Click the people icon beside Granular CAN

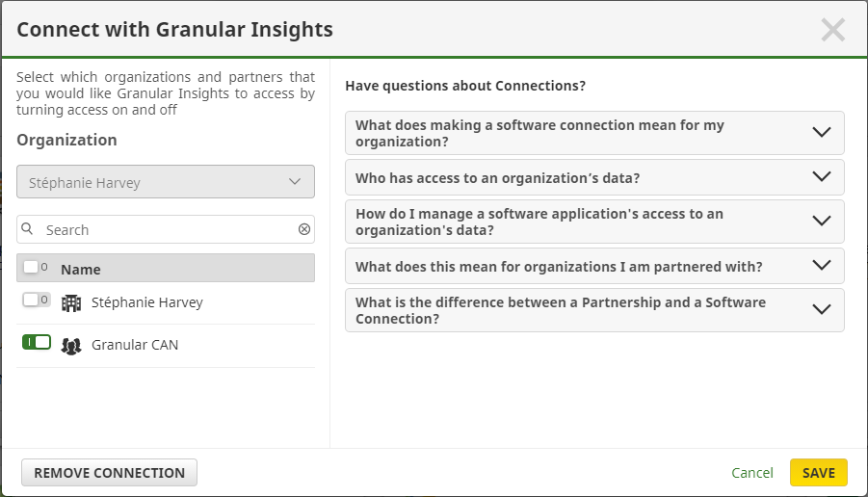pyautogui.click(x=71, y=346)
